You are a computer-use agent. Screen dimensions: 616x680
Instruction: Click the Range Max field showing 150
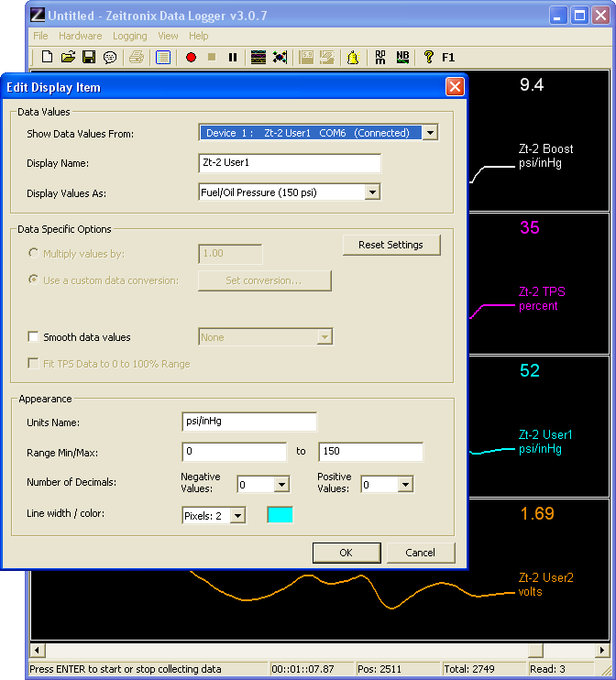(x=370, y=452)
